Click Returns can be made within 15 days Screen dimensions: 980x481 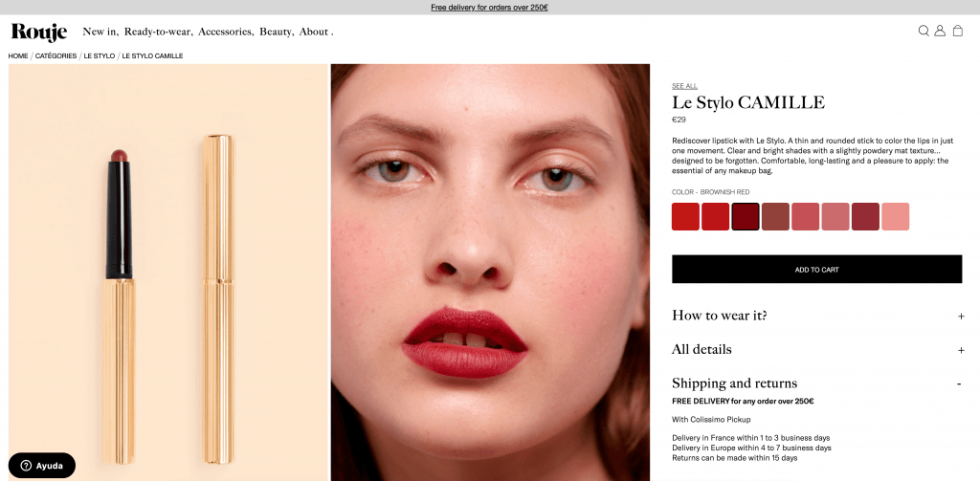735,458
